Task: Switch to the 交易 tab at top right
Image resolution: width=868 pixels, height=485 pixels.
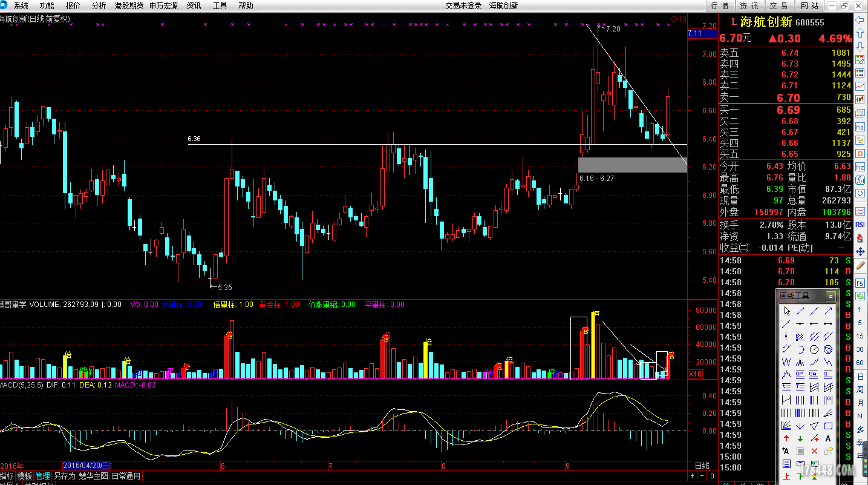Action: point(778,5)
